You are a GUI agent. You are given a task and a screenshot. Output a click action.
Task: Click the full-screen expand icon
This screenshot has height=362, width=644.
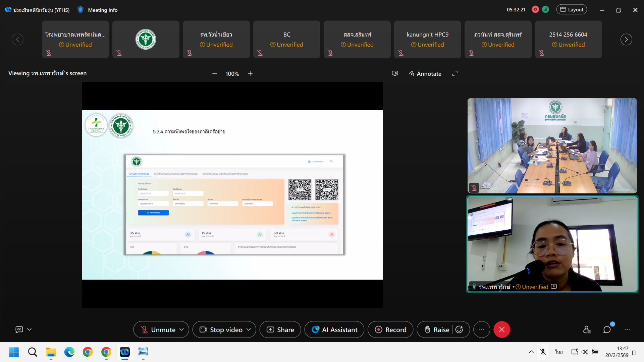click(455, 74)
